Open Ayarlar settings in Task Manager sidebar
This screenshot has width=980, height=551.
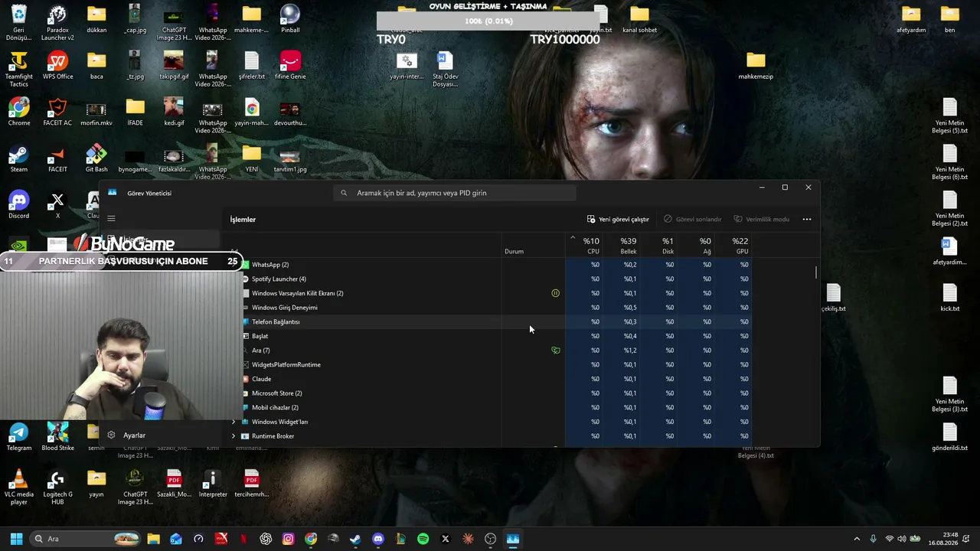127,435
